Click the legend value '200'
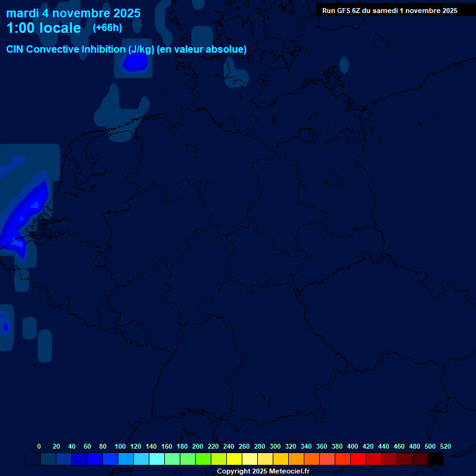The height and width of the screenshot is (476, 476). (198, 446)
